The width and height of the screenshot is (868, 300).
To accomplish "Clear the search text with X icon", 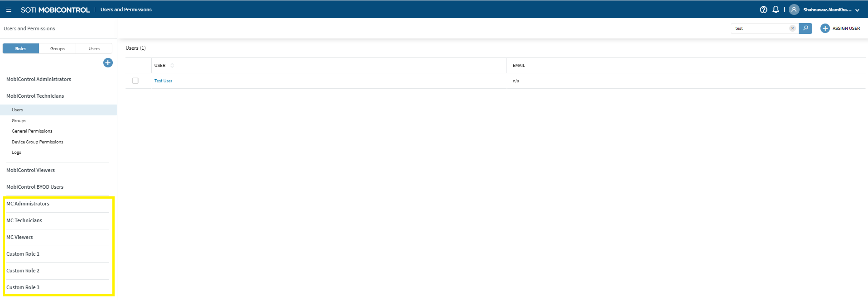I will click(x=792, y=29).
